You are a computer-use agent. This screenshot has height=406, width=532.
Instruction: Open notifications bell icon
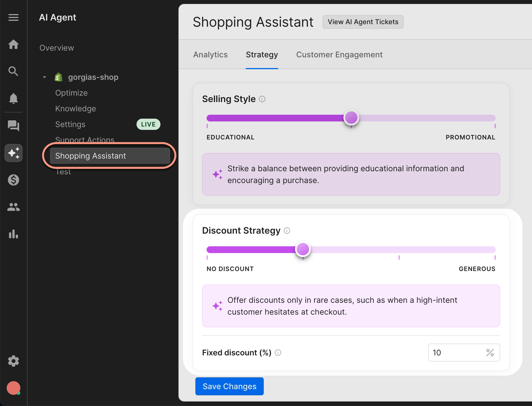tap(14, 98)
